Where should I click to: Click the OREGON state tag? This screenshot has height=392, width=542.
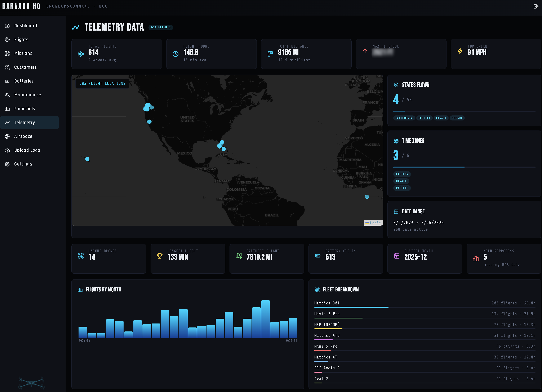tap(457, 118)
